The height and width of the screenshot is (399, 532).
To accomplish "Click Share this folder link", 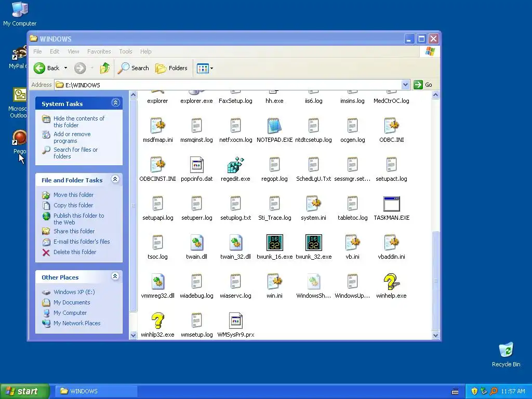I will [74, 231].
